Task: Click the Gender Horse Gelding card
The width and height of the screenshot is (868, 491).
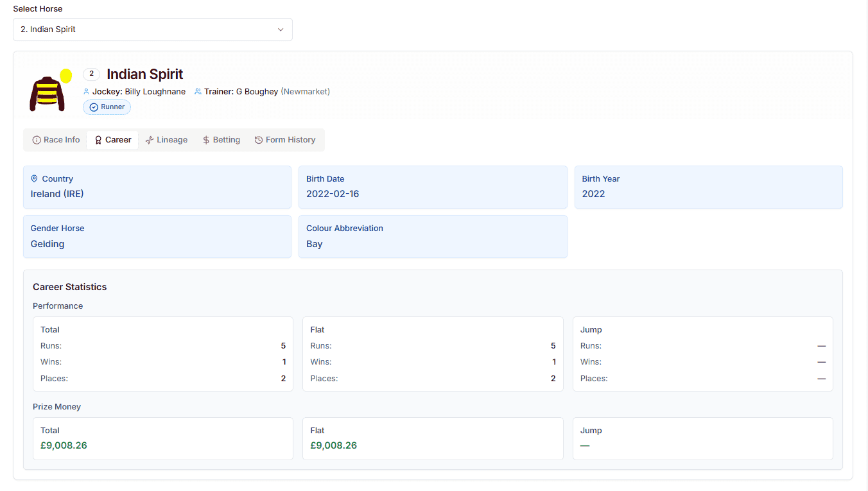Action: 157,236
